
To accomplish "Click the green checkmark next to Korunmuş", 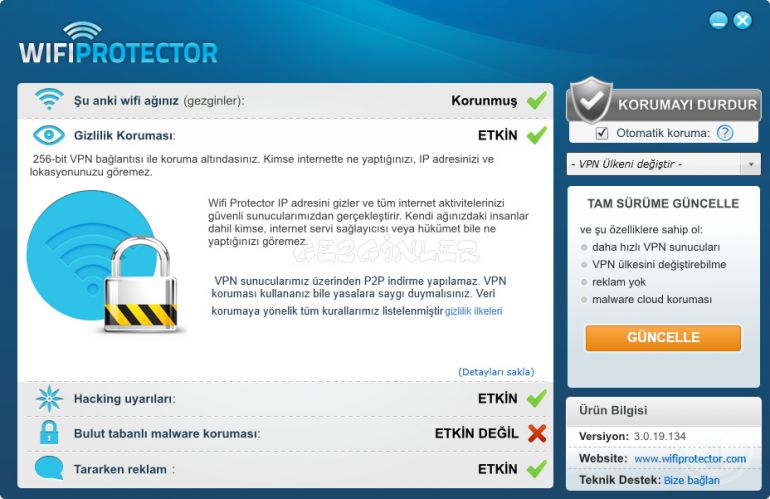I will click(536, 101).
